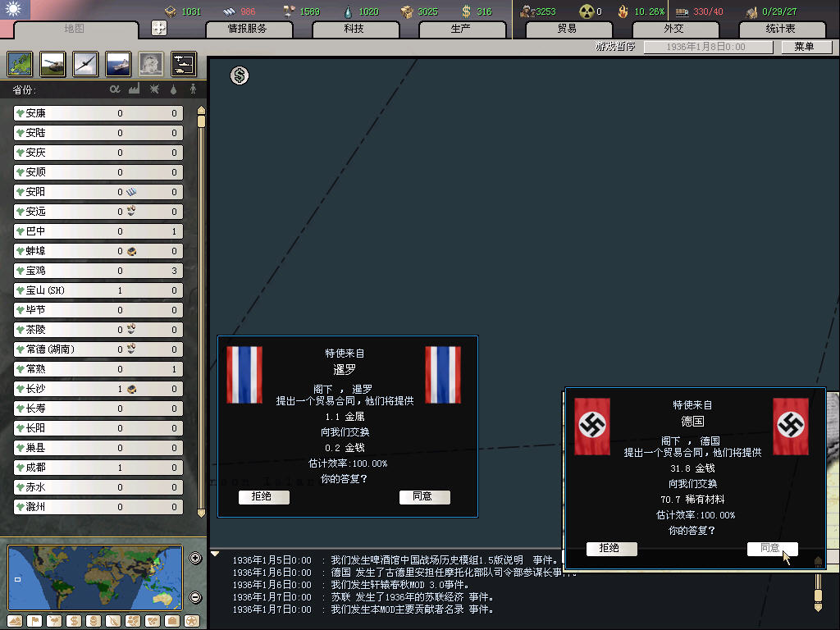Open the combined forces hotkey icon
Image resolution: width=840 pixels, height=630 pixels.
coord(184,64)
